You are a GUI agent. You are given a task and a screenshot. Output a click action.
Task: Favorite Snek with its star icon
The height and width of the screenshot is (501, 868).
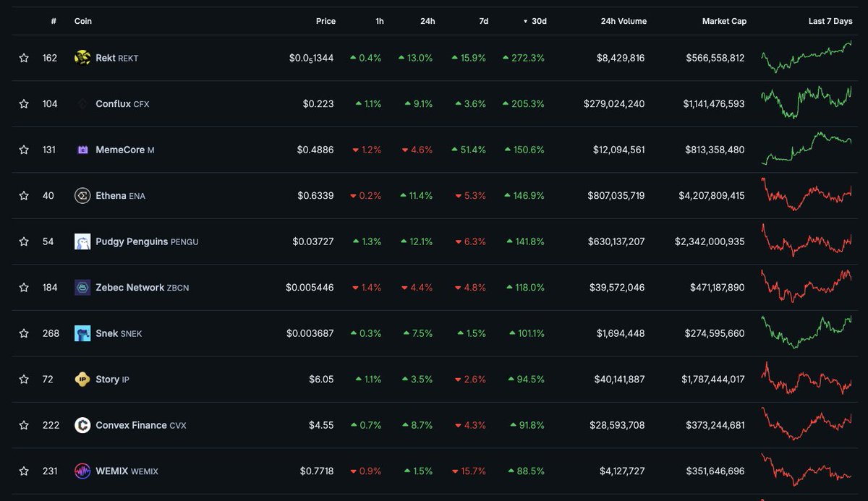24,333
